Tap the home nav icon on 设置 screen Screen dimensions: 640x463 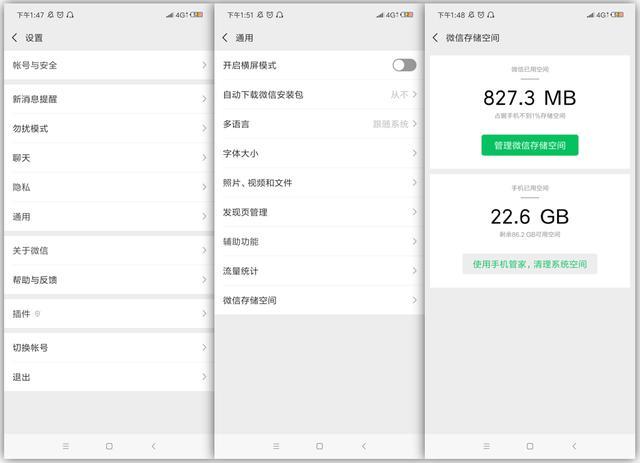(109, 446)
